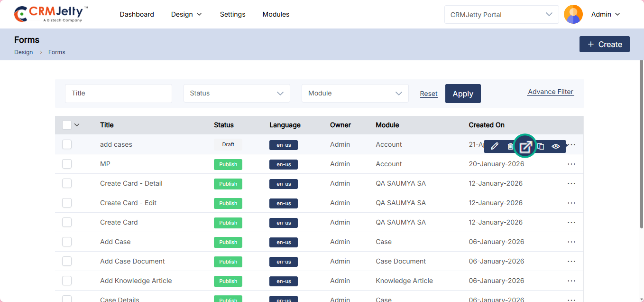Open the Advance Filter link
This screenshot has width=644, height=302.
pos(551,92)
